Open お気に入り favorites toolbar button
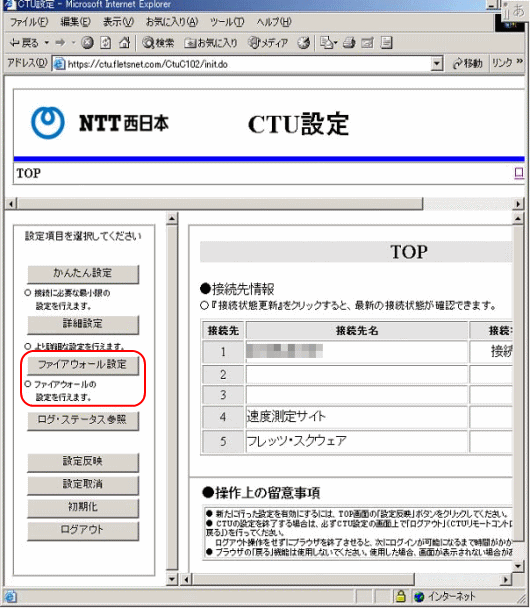 211,43
